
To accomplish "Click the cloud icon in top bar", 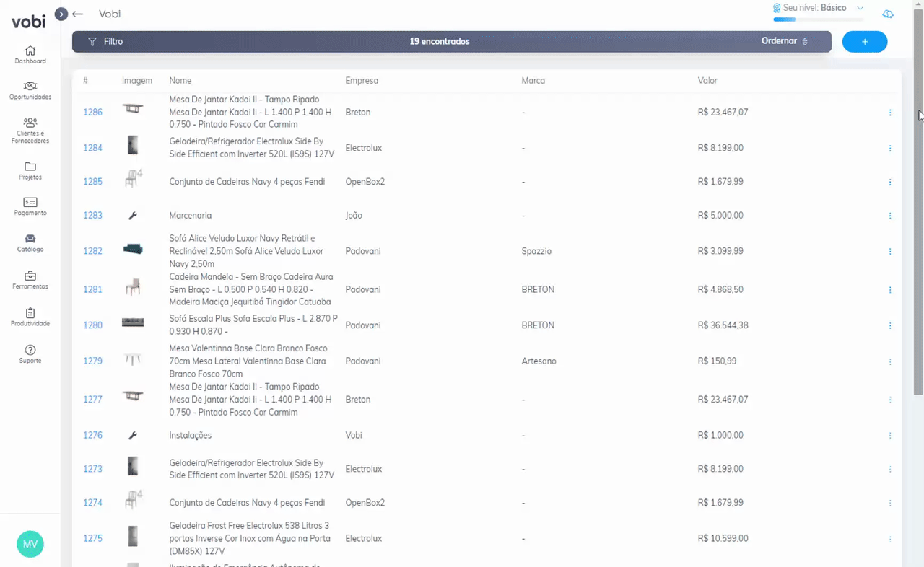I will [x=888, y=14].
